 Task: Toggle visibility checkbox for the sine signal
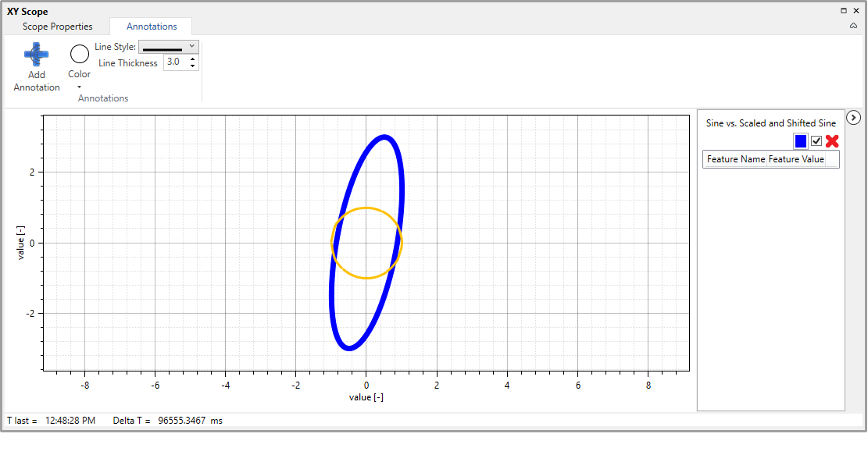pos(816,141)
